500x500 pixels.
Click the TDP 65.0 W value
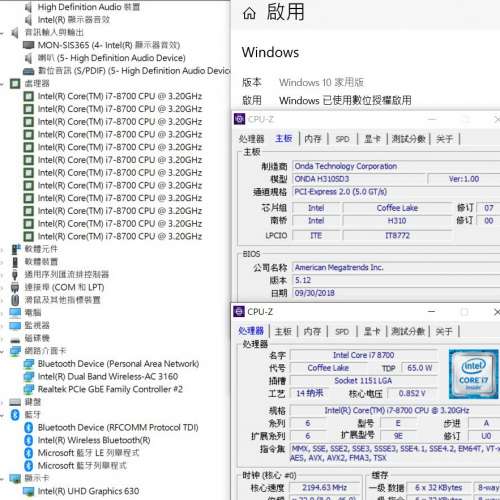point(420,368)
